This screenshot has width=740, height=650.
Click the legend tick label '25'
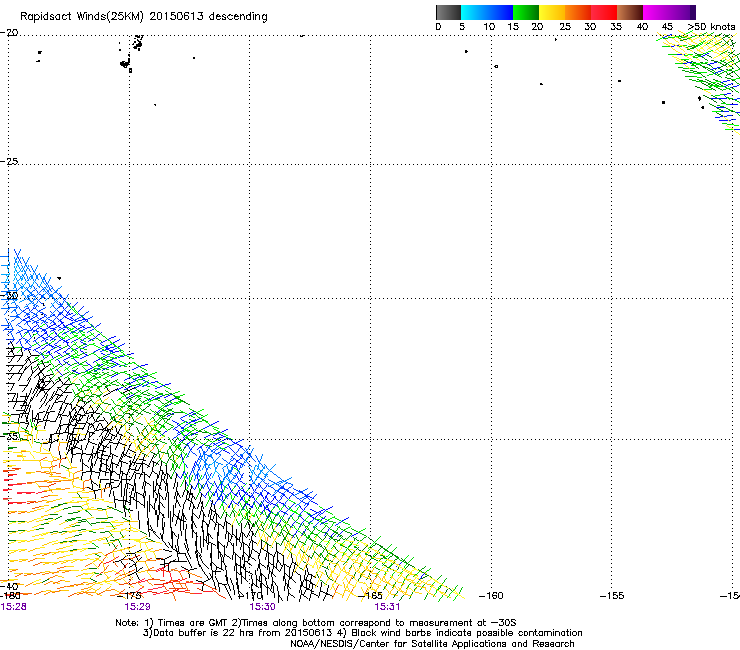pyautogui.click(x=565, y=26)
